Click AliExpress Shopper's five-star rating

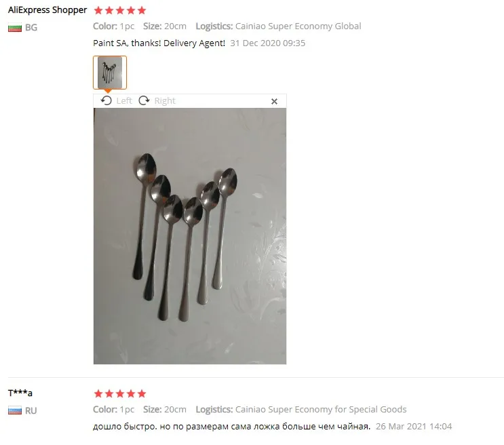click(120, 10)
